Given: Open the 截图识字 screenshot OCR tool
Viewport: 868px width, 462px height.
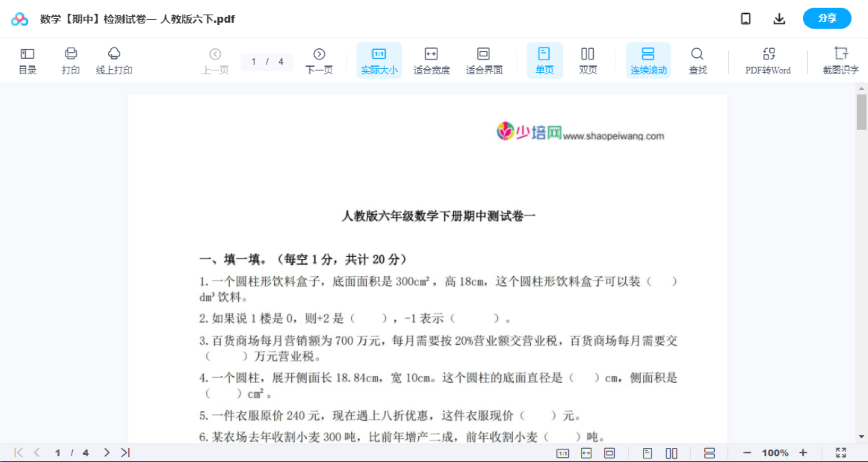Looking at the screenshot, I should pos(841,60).
